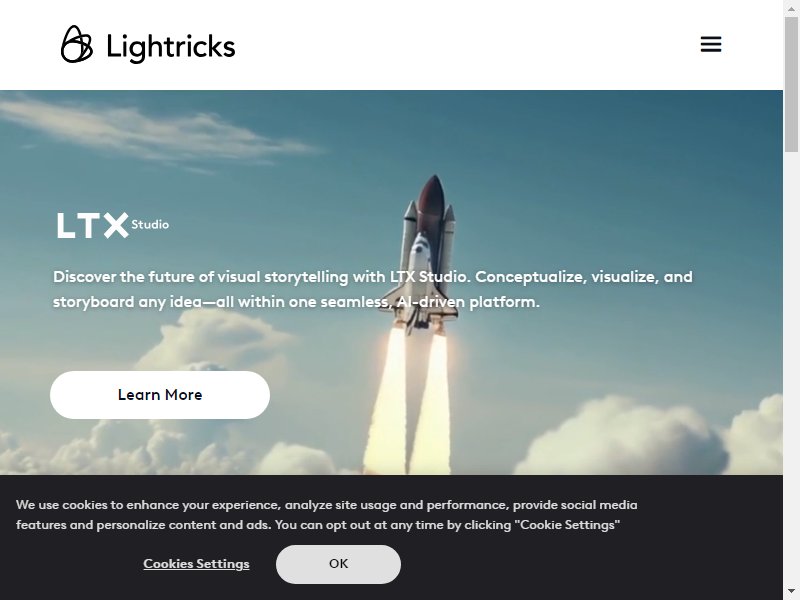Image resolution: width=800 pixels, height=600 pixels.
Task: Click the scrollbar down arrow
Action: point(791,591)
